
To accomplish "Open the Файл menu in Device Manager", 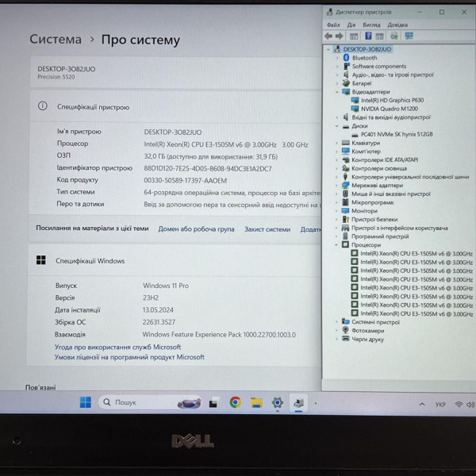I will [333, 25].
